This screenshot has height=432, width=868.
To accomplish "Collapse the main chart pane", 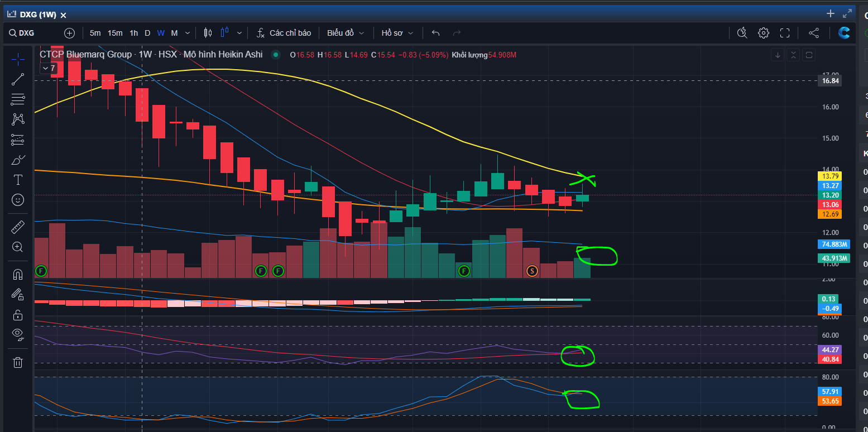I will [793, 55].
